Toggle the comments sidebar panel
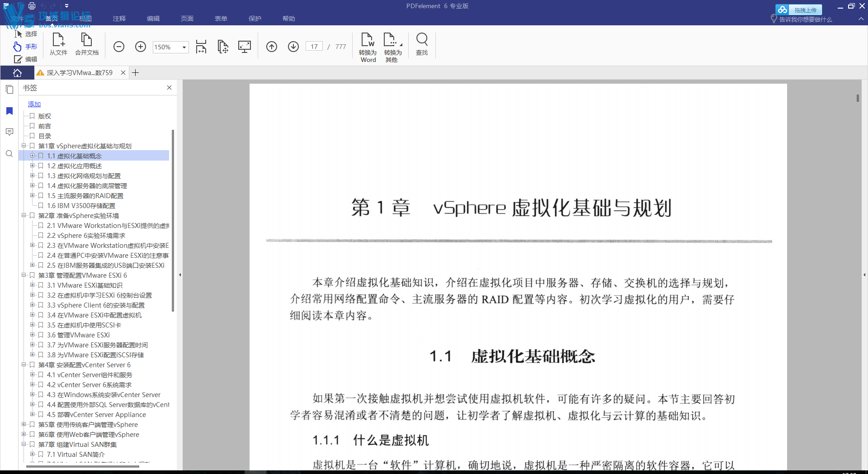 click(9, 132)
